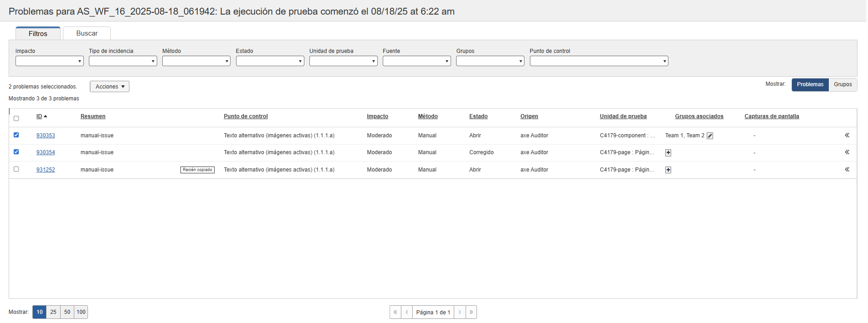Image resolution: width=868 pixels, height=323 pixels.
Task: Go to last page pagination icon
Action: (471, 312)
